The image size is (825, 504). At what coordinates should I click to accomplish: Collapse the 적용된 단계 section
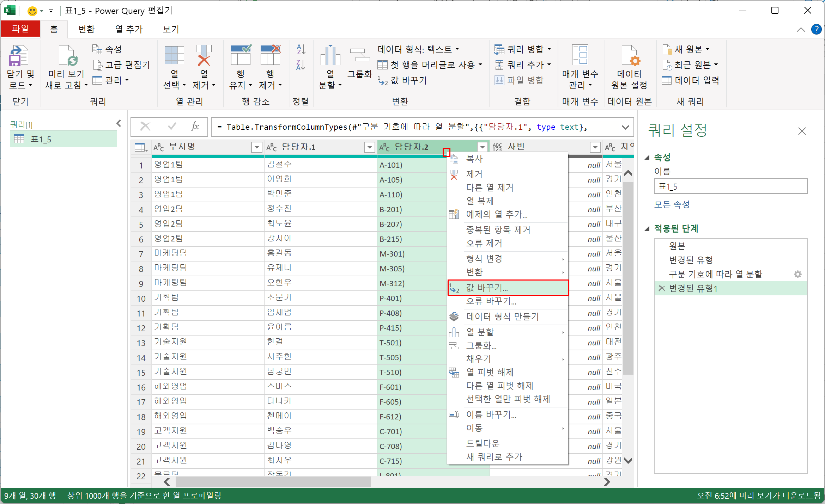point(647,229)
